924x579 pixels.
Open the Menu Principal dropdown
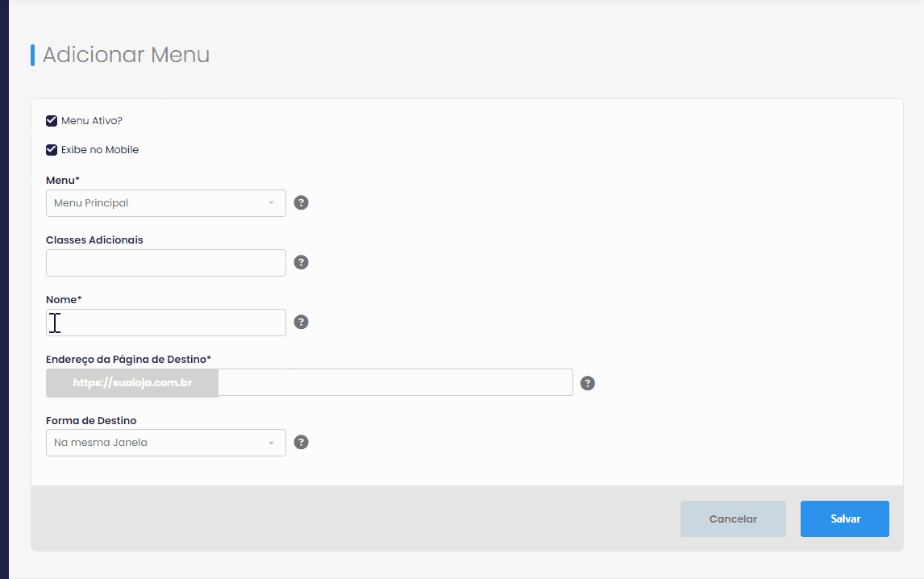[x=166, y=203]
